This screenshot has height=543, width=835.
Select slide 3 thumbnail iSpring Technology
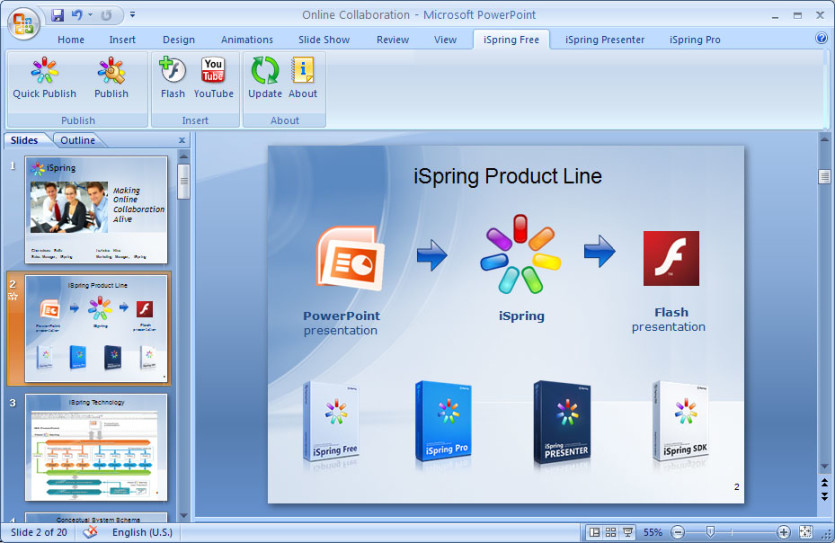tap(96, 447)
